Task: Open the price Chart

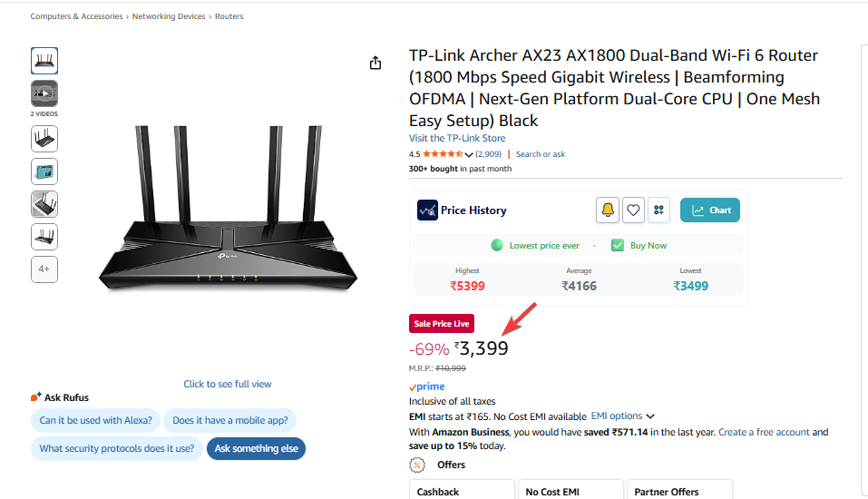Action: (x=710, y=210)
